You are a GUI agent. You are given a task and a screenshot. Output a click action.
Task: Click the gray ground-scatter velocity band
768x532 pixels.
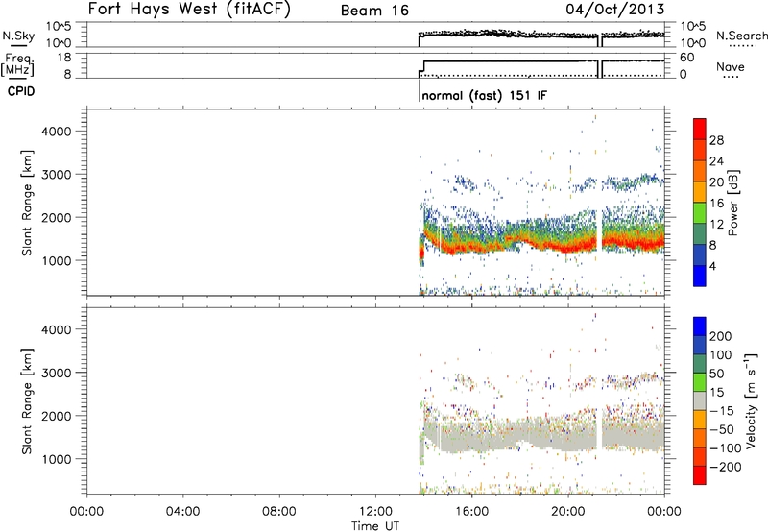[543, 436]
